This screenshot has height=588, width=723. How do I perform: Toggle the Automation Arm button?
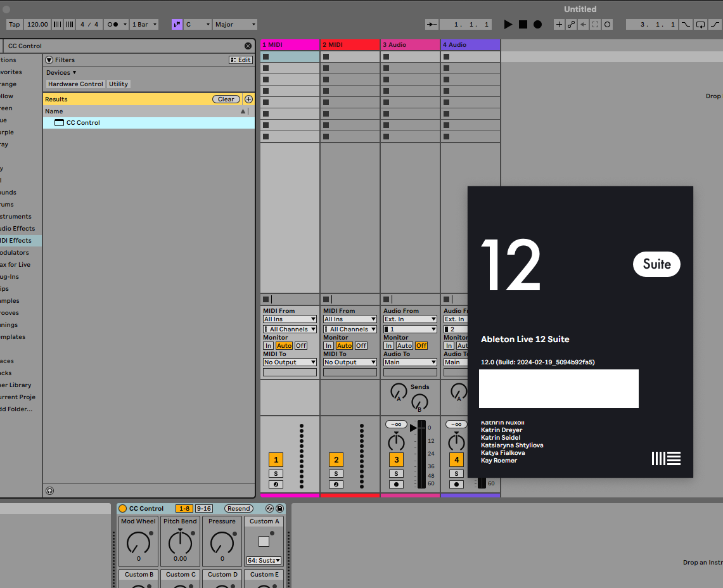click(572, 25)
